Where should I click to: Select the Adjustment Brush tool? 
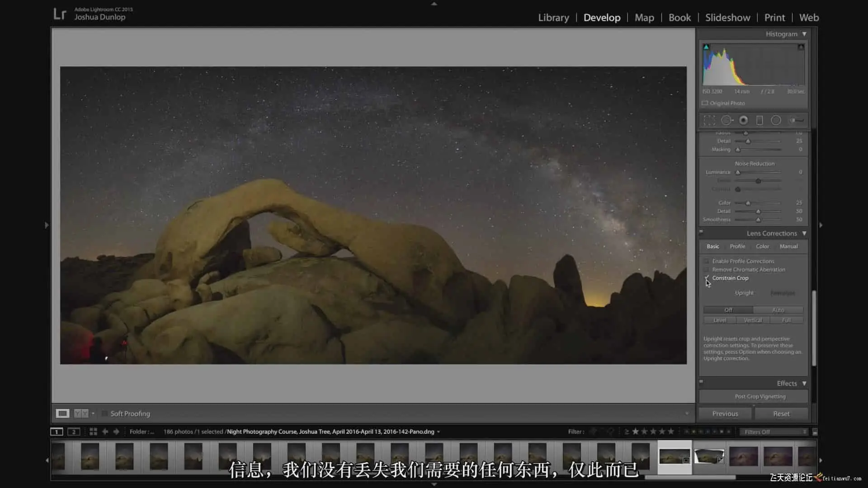pos(797,120)
